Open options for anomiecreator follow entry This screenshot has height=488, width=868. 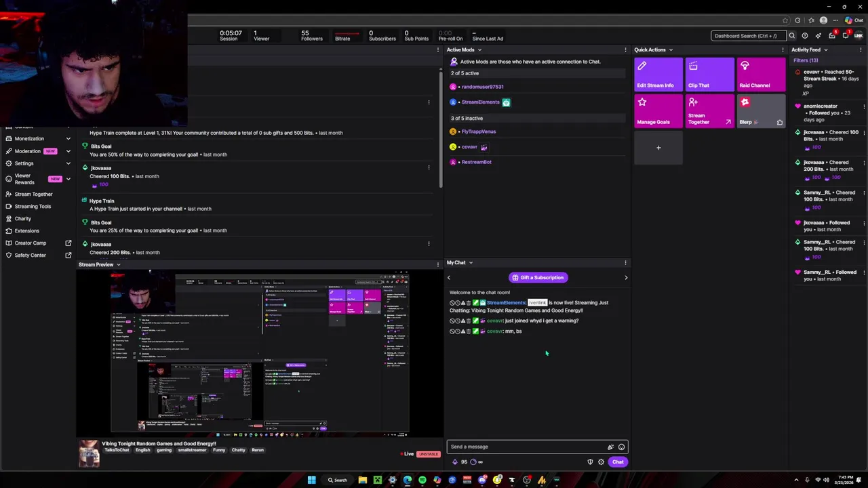(864, 106)
